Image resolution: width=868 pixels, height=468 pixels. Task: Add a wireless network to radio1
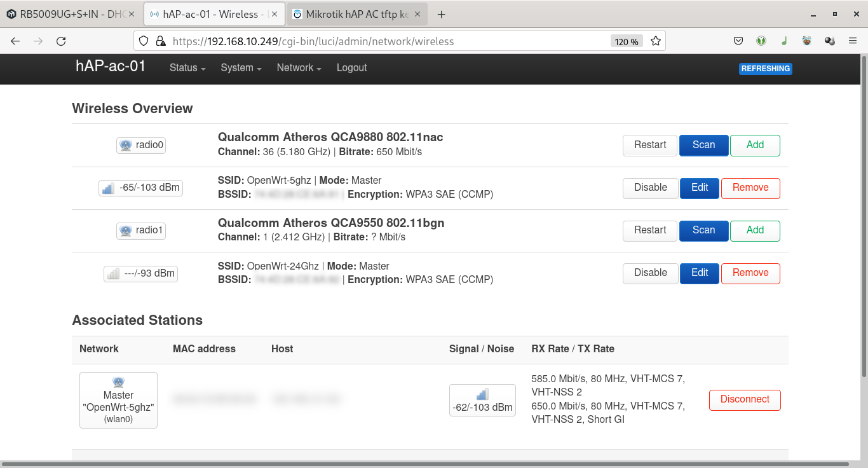[755, 230]
